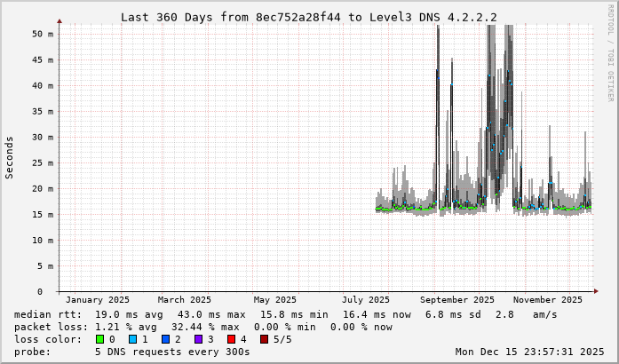Select the dark red 5/5 loss swatch
This screenshot has width=619, height=364.
(x=261, y=339)
